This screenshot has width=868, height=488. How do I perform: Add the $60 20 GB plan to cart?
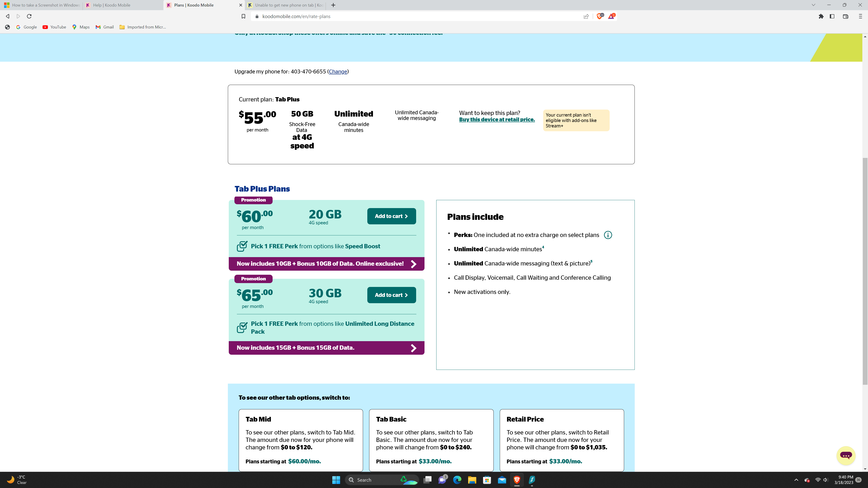[392, 216]
